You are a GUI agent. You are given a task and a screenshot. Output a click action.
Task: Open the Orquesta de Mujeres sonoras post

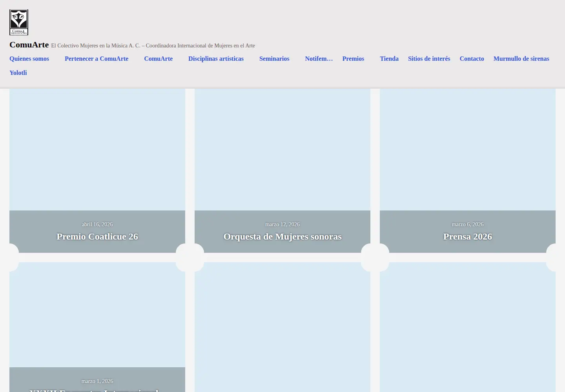click(x=282, y=236)
